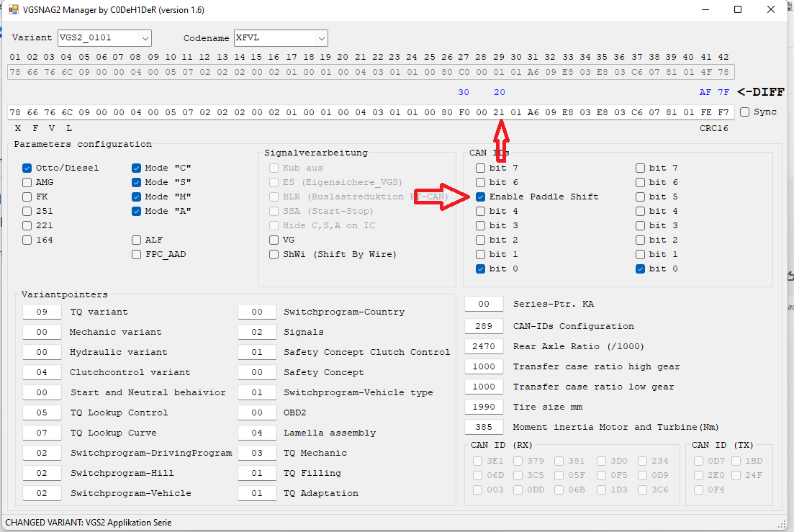Click the editable hex byte string field
The width and height of the screenshot is (794, 532).
point(360,112)
